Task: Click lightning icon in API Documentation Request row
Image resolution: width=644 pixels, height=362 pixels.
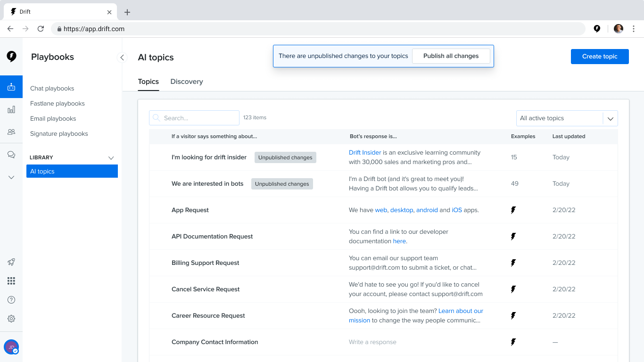Action: [513, 237]
